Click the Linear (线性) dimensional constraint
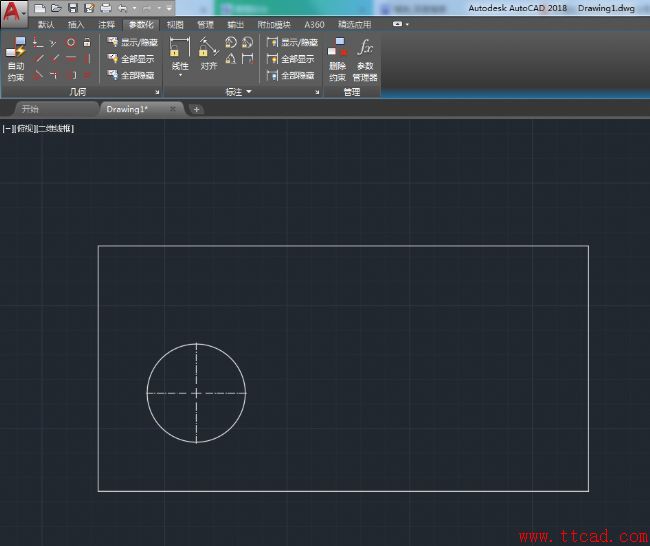 tap(180, 53)
